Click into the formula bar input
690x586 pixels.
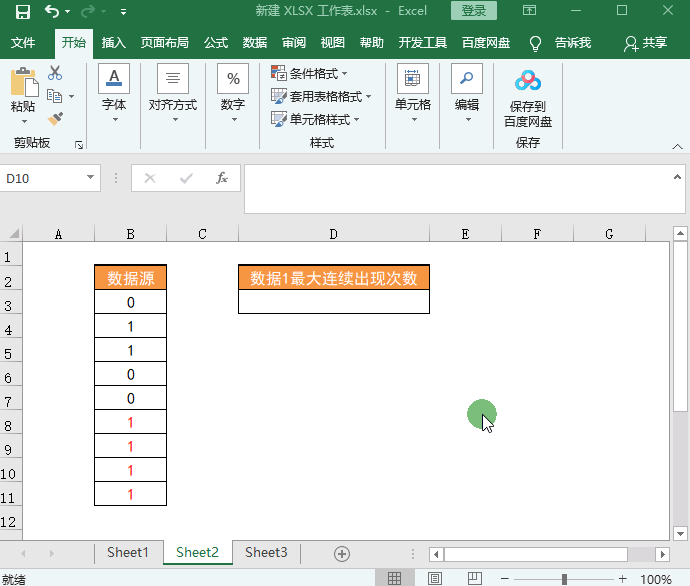point(458,189)
